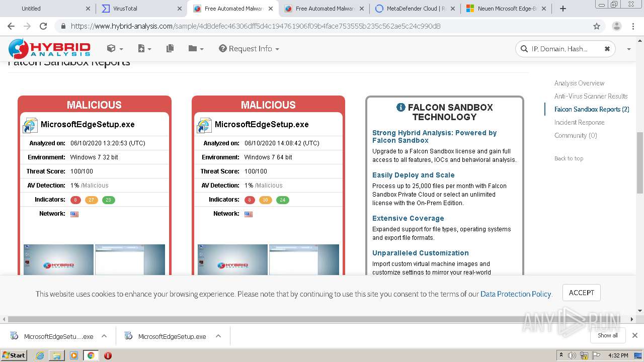Open the Windows 7 64 bit report title
Viewport: 644px width, 362px height.
(x=262, y=124)
